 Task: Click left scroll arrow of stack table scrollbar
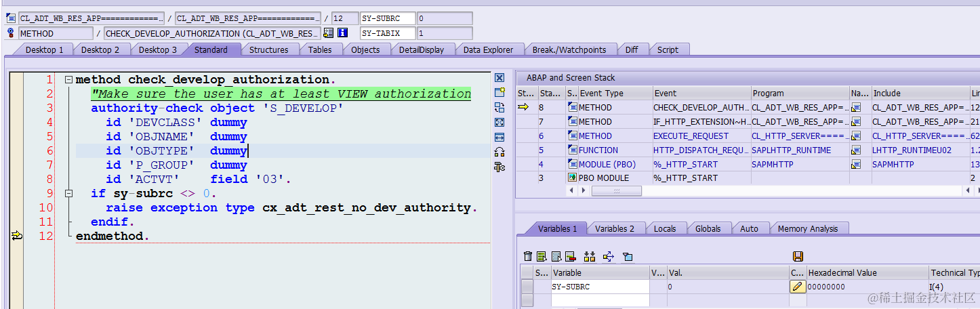[x=571, y=191]
